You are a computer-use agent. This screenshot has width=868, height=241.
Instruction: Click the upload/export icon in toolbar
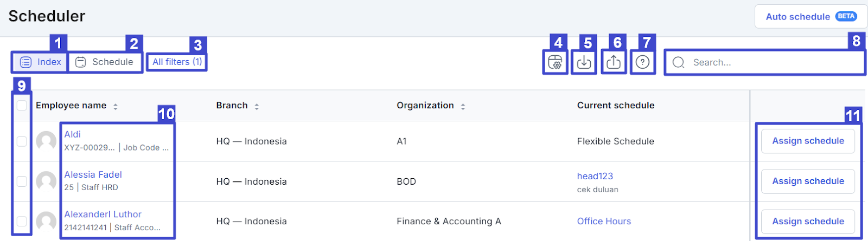pos(614,62)
